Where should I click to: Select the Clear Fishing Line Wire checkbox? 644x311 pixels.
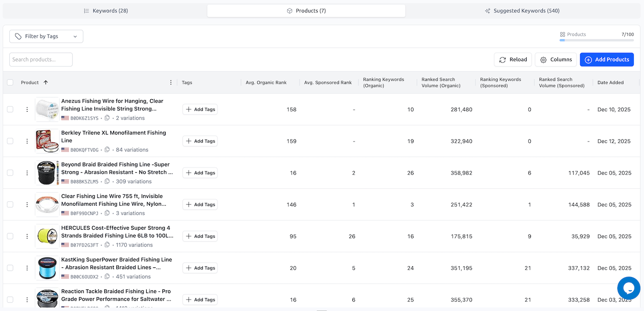(10, 204)
